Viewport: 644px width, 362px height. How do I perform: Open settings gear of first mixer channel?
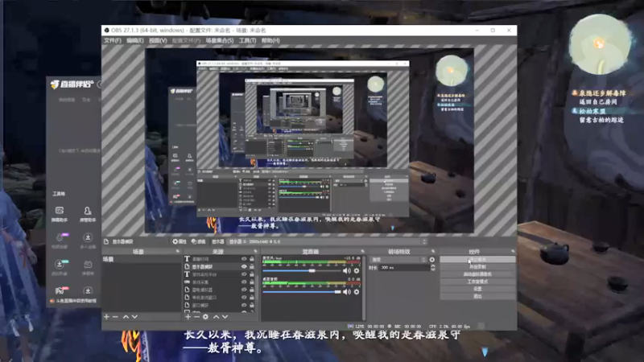(x=357, y=271)
